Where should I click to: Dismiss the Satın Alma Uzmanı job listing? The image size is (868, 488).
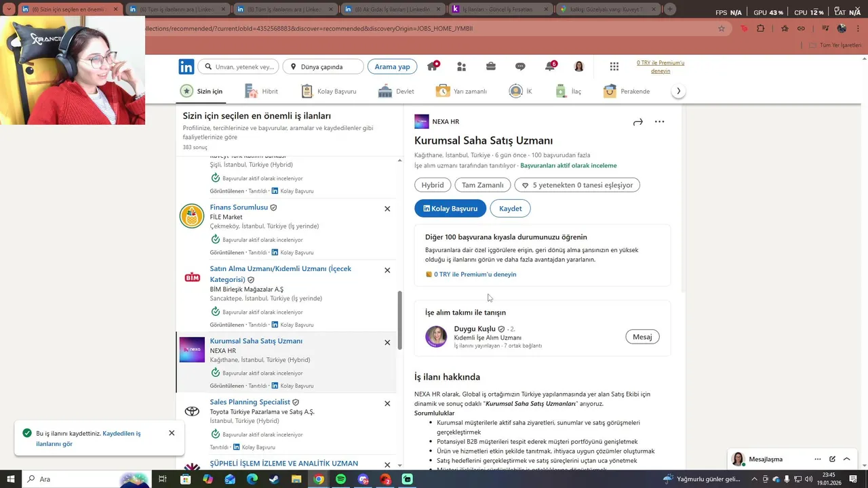[x=387, y=270]
